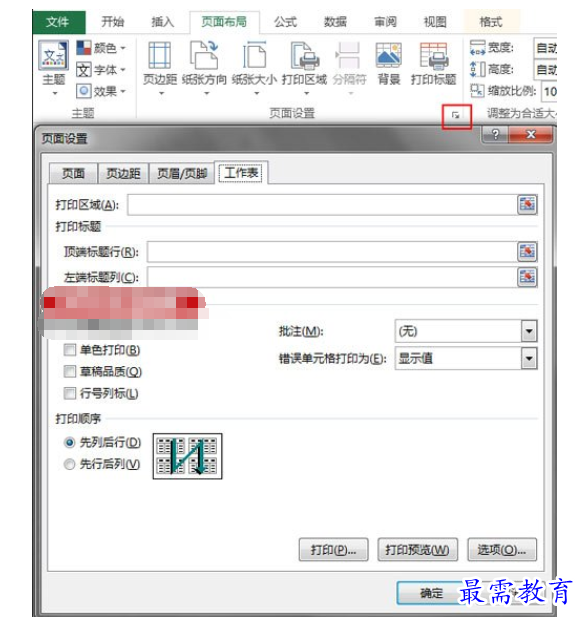Open the 页面设置 dialog launcher arrow
The width and height of the screenshot is (581, 623).
tap(456, 116)
